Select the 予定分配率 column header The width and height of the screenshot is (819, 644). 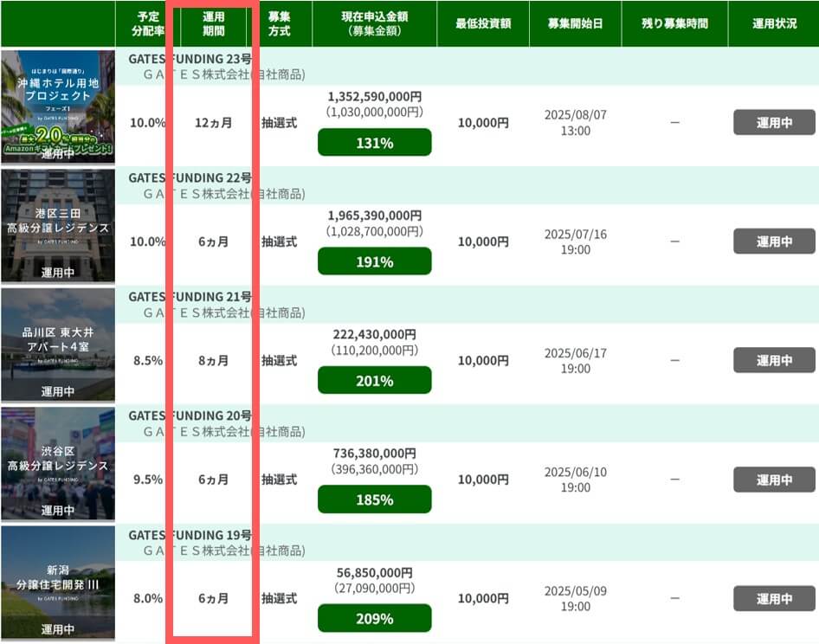[x=147, y=23]
